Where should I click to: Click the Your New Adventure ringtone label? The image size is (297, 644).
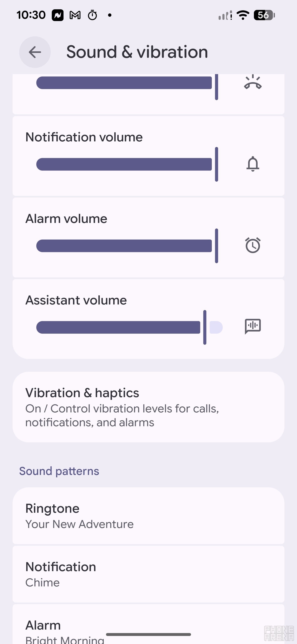tap(79, 524)
